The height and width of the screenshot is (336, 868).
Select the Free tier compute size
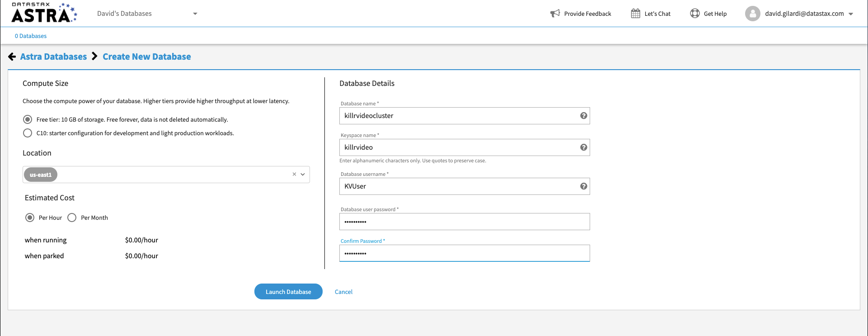pos(28,119)
